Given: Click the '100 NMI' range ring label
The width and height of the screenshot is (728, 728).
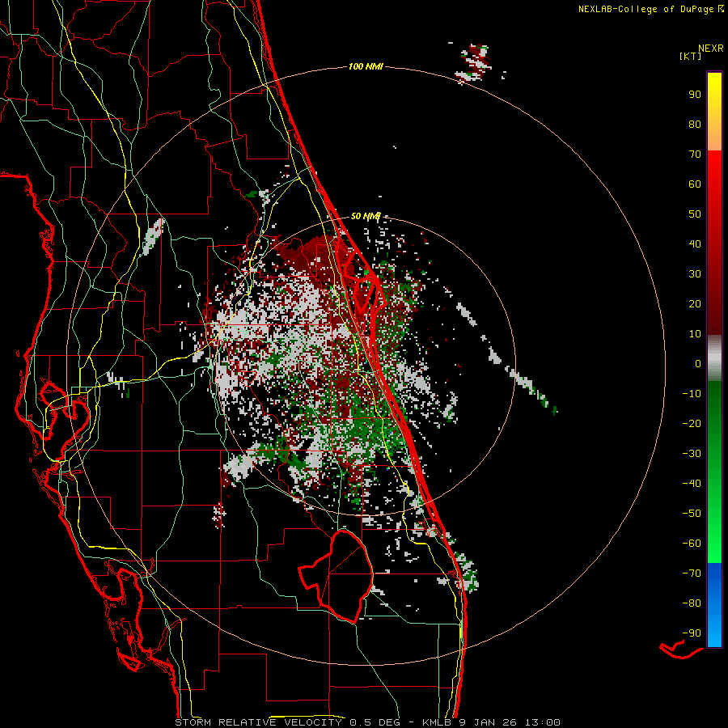Looking at the screenshot, I should tap(366, 67).
